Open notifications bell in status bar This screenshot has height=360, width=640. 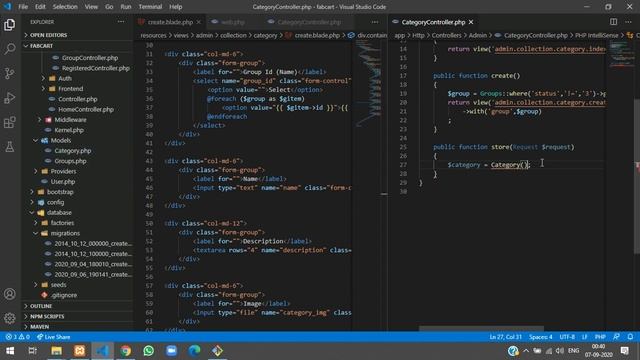pos(630,337)
